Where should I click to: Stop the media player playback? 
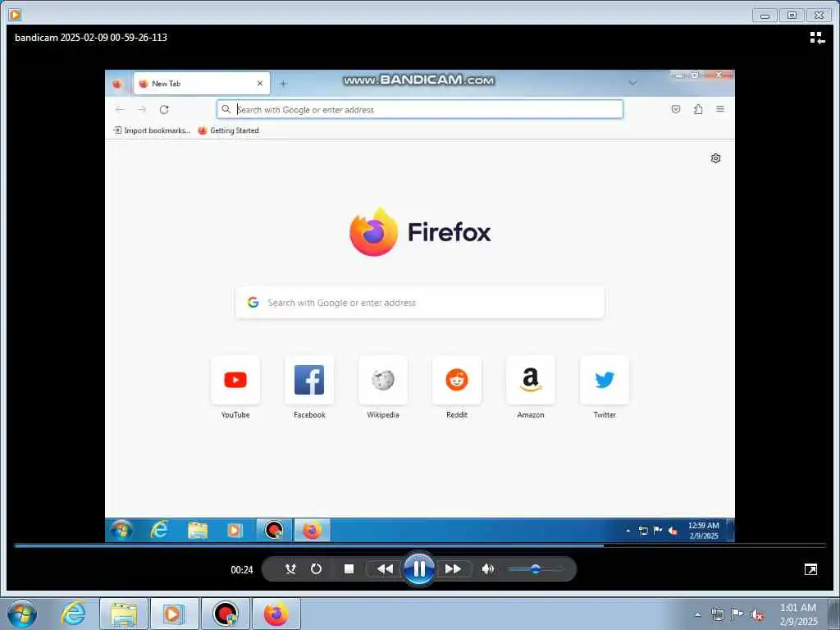pos(349,569)
